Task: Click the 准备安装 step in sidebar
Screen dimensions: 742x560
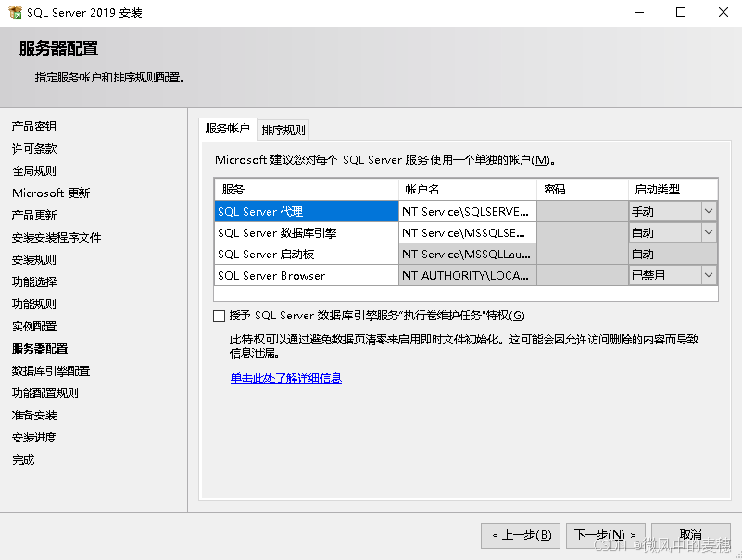Action: point(34,416)
